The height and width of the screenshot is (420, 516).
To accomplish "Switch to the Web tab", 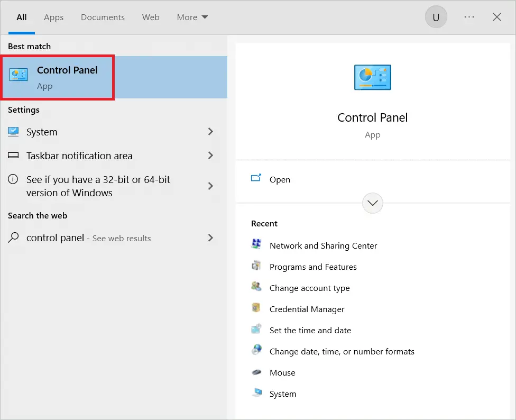I will coord(151,17).
